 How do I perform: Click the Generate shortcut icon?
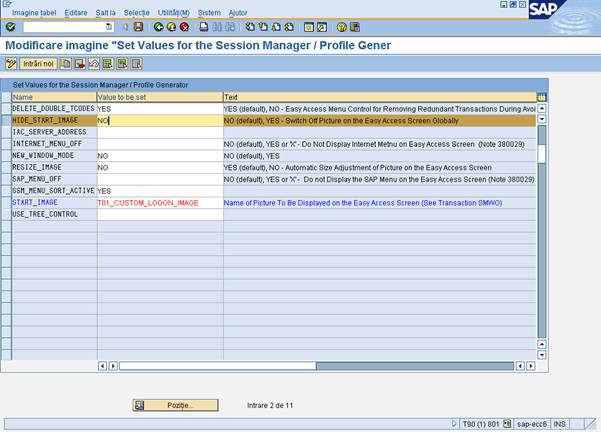tap(322, 27)
